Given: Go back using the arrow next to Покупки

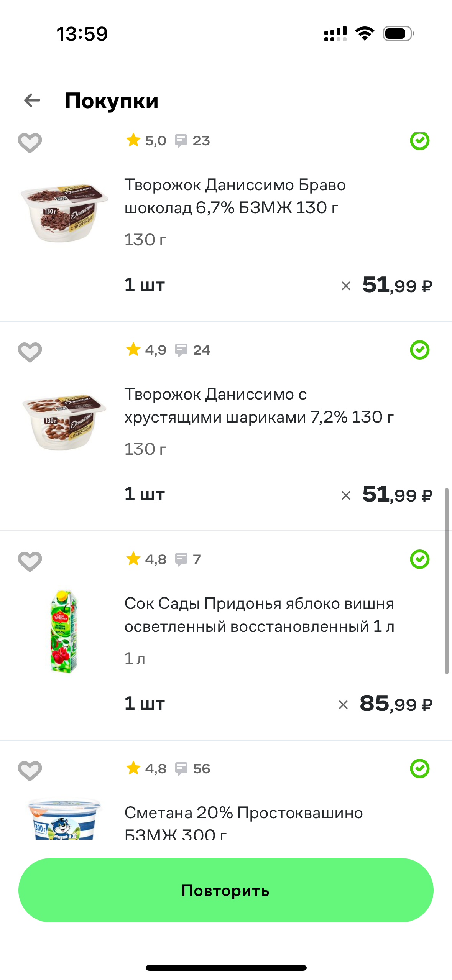Looking at the screenshot, I should 32,100.
